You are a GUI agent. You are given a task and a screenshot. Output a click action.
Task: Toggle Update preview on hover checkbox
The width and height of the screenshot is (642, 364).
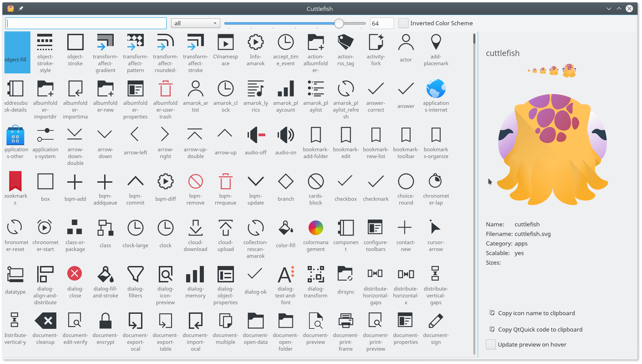coord(491,345)
